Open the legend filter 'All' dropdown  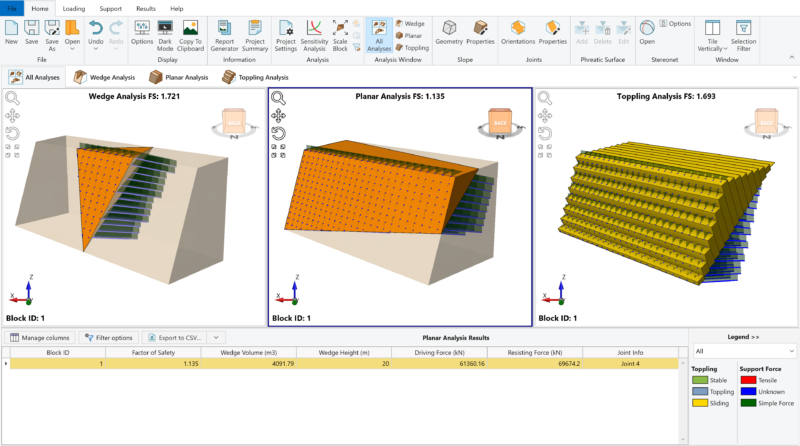742,352
